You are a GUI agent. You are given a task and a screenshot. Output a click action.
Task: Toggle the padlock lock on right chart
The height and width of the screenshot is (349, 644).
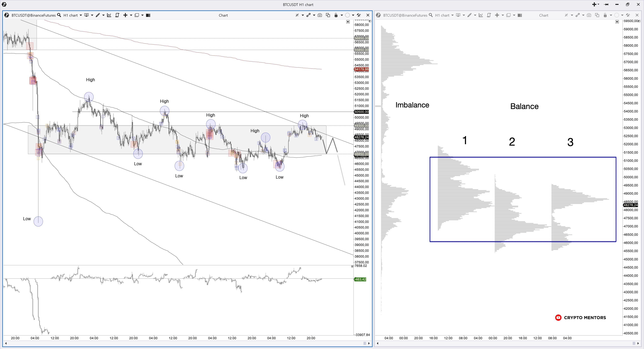tap(605, 15)
